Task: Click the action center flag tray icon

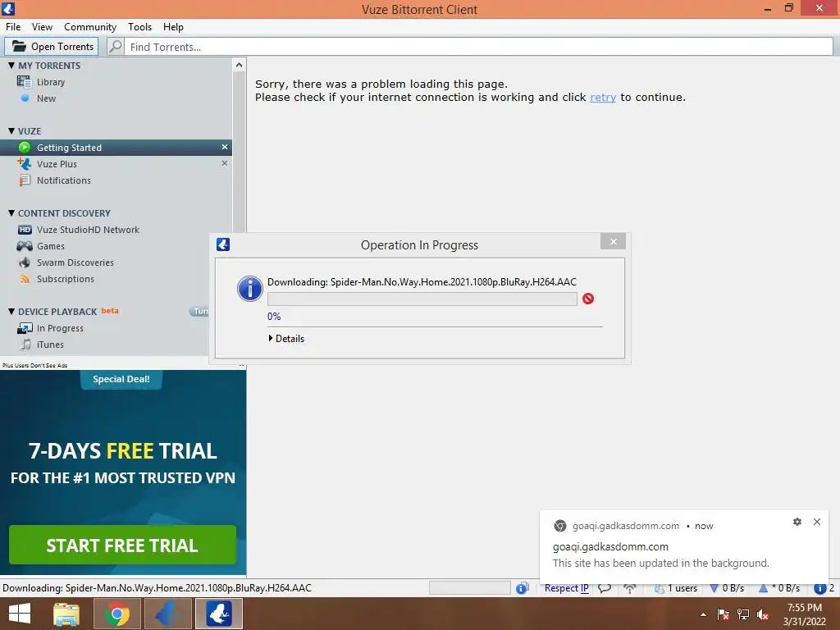Action: click(724, 614)
